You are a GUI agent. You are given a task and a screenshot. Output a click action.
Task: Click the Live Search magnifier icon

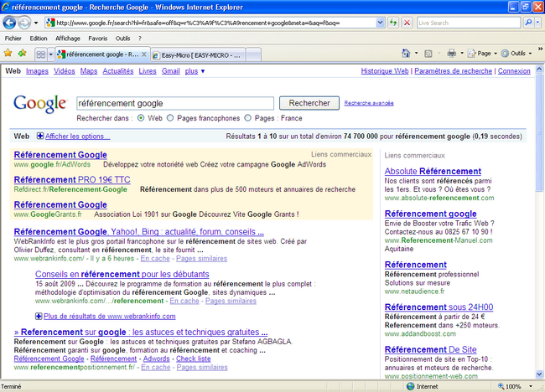tap(528, 23)
